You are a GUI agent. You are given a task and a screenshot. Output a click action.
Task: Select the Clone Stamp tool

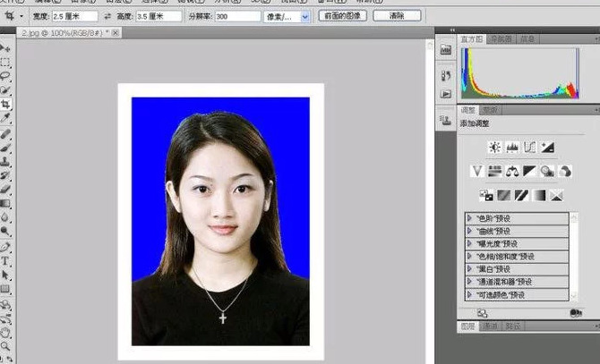tap(5, 161)
